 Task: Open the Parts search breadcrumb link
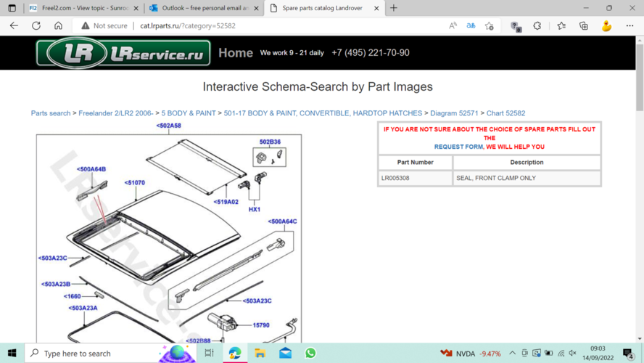tap(51, 113)
